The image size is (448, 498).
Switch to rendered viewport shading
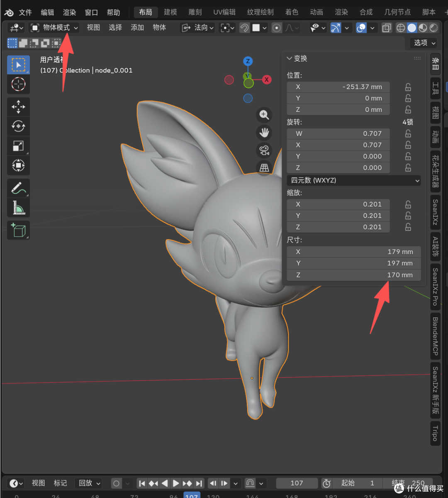(x=434, y=28)
